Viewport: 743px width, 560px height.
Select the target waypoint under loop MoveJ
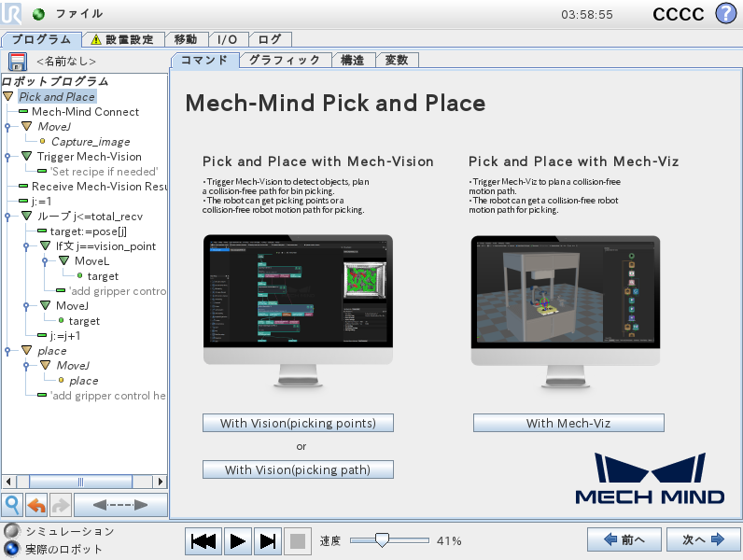pyautogui.click(x=84, y=321)
